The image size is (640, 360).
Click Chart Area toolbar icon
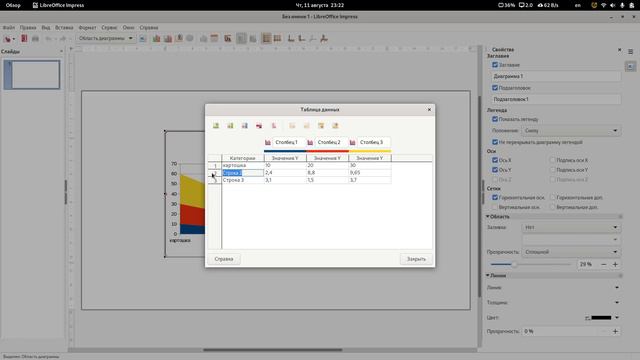(168, 38)
